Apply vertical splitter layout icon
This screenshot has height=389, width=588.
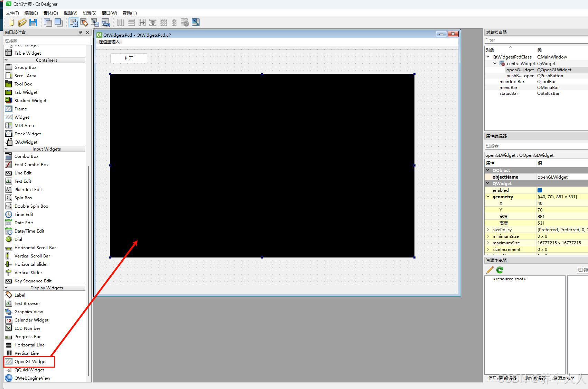pyautogui.click(x=153, y=22)
